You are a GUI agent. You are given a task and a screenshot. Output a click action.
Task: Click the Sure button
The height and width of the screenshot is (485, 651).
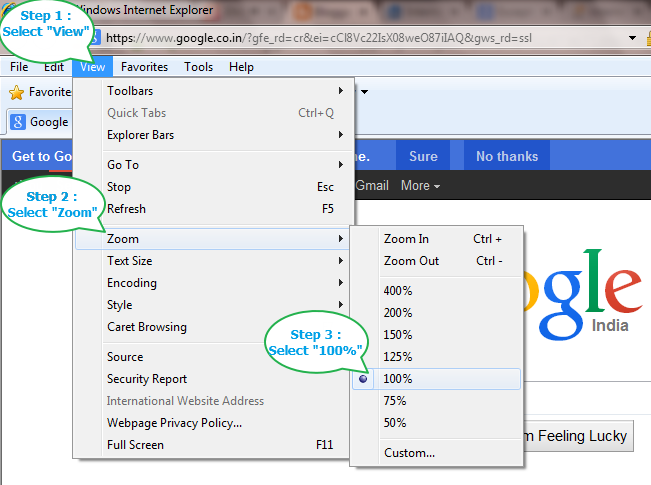point(423,155)
